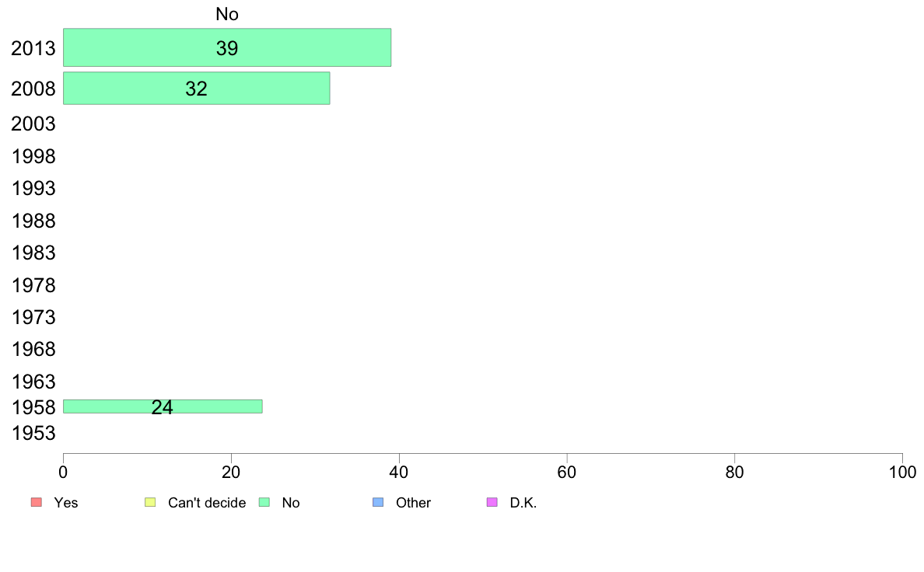Click the 1953 year label
Screen dimensions: 924x572
tap(33, 433)
